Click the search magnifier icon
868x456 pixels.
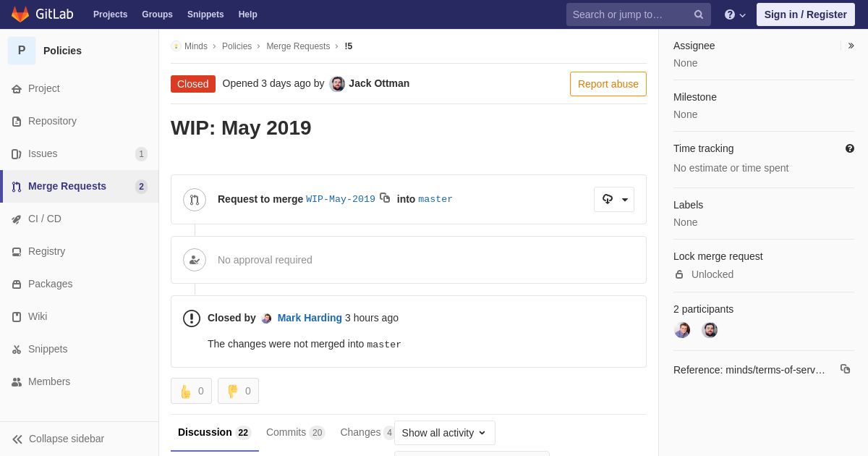click(x=698, y=14)
